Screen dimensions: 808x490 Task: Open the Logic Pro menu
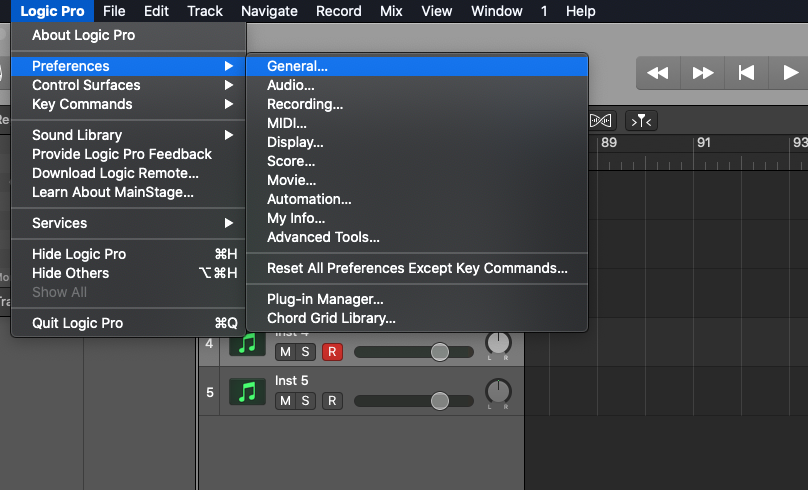pos(52,11)
